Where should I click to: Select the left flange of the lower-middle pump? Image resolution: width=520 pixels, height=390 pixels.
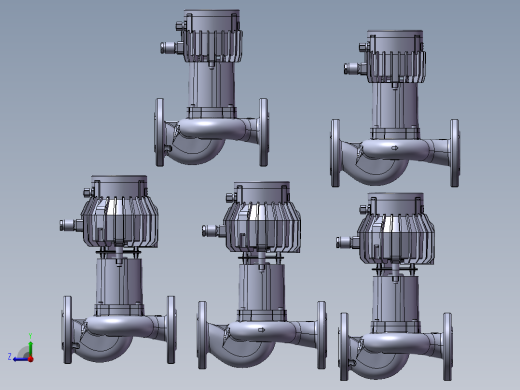click(x=202, y=335)
